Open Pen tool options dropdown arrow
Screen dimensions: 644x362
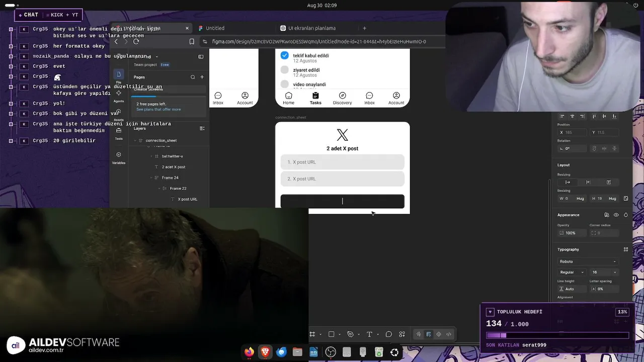click(358, 334)
